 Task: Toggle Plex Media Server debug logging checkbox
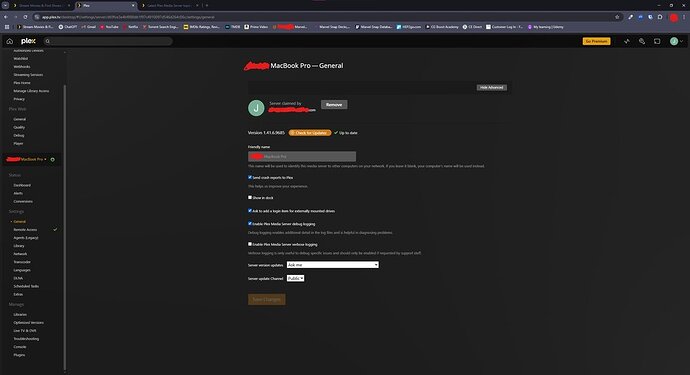click(250, 224)
